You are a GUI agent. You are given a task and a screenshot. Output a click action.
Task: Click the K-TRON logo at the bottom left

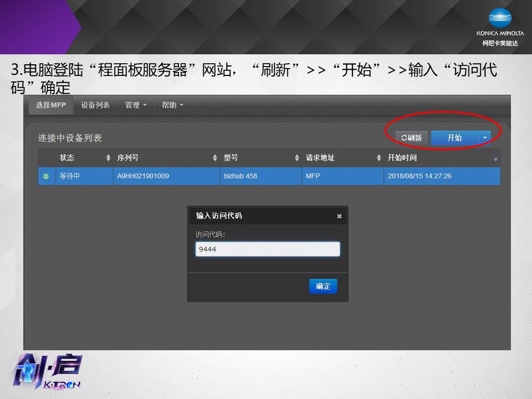pyautogui.click(x=48, y=371)
